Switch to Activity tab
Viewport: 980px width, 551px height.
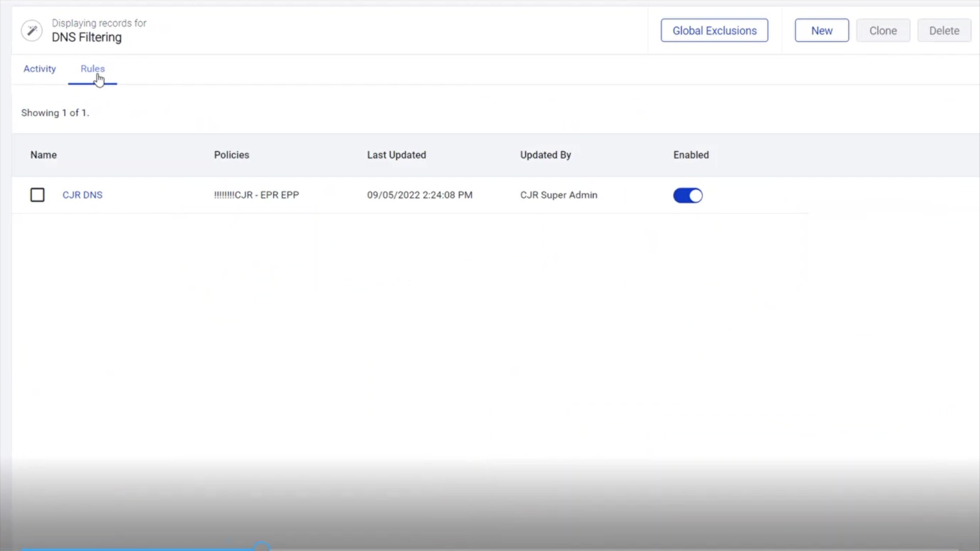coord(39,68)
